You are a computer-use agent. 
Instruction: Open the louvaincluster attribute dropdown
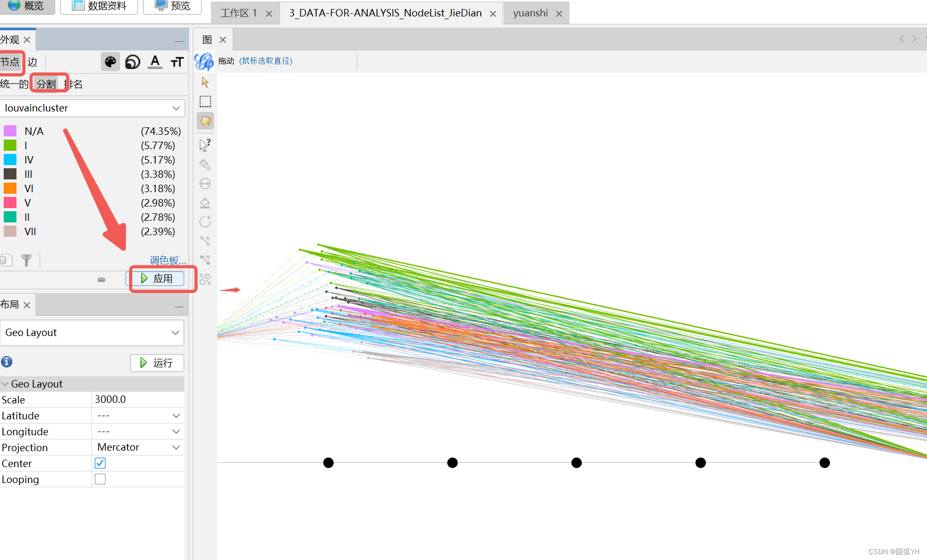coord(92,108)
